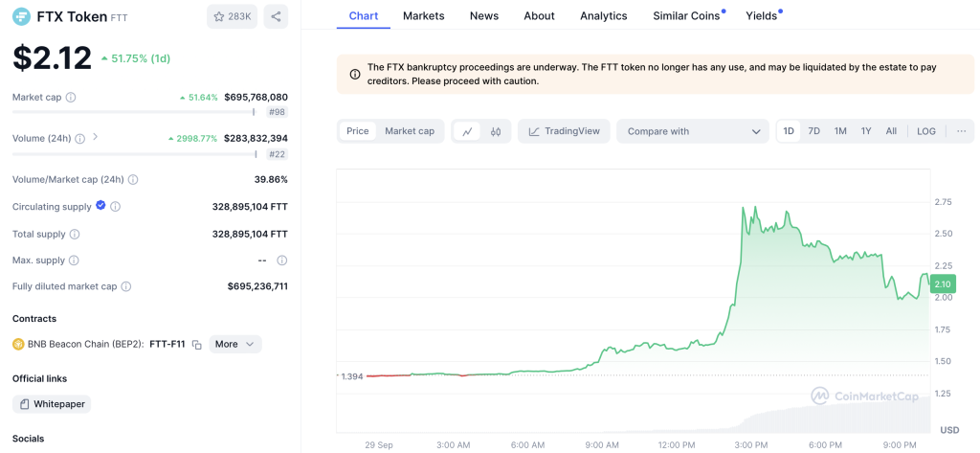Open the Compare with dropdown
This screenshot has height=453, width=980.
[x=693, y=131]
